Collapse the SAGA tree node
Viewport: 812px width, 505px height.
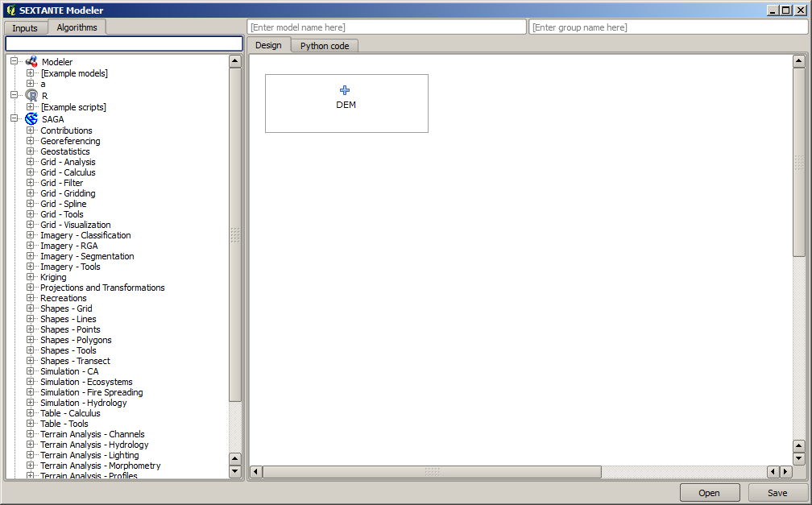click(14, 118)
